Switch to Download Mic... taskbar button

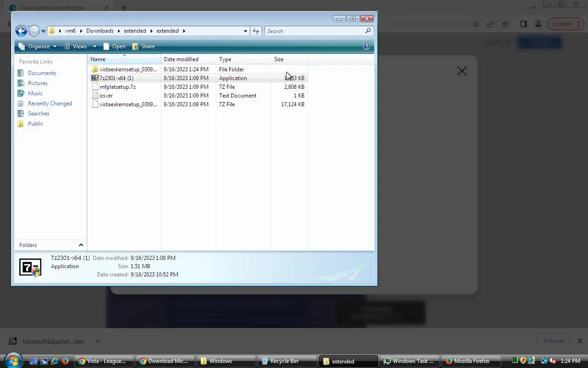click(165, 361)
